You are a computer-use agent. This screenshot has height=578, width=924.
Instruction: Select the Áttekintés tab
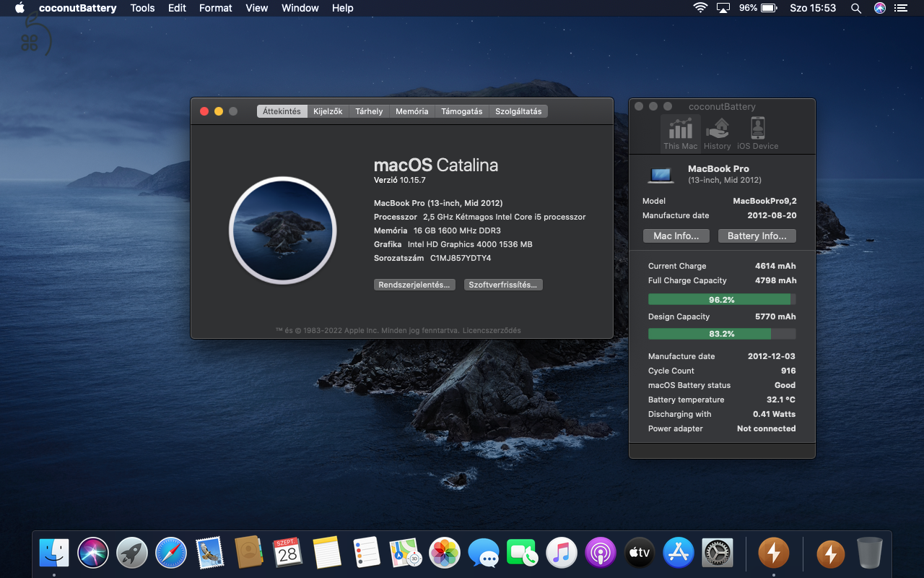282,111
